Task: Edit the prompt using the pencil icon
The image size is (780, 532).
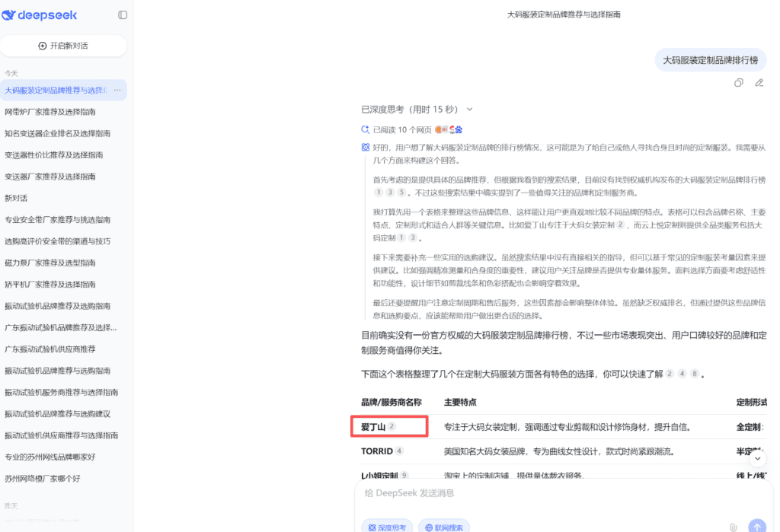Action: click(759, 83)
